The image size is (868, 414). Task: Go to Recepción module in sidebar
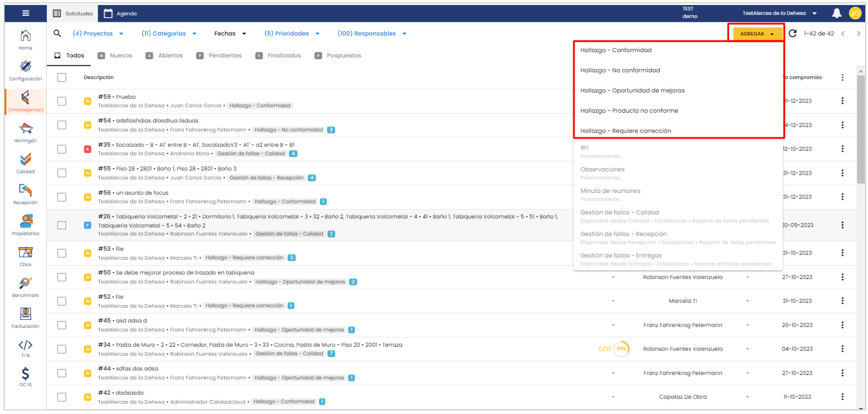pos(26,194)
